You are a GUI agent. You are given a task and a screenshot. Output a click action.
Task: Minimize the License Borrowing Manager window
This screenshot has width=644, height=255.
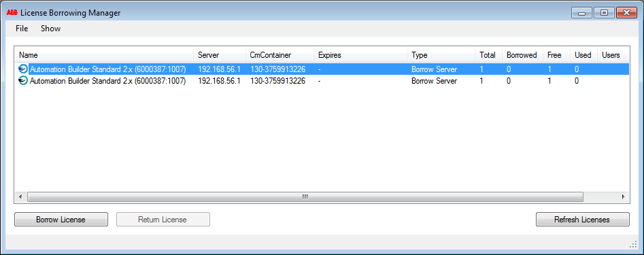point(581,13)
